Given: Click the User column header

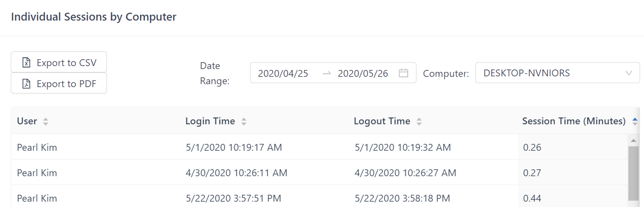Looking at the screenshot, I should coord(27,121).
